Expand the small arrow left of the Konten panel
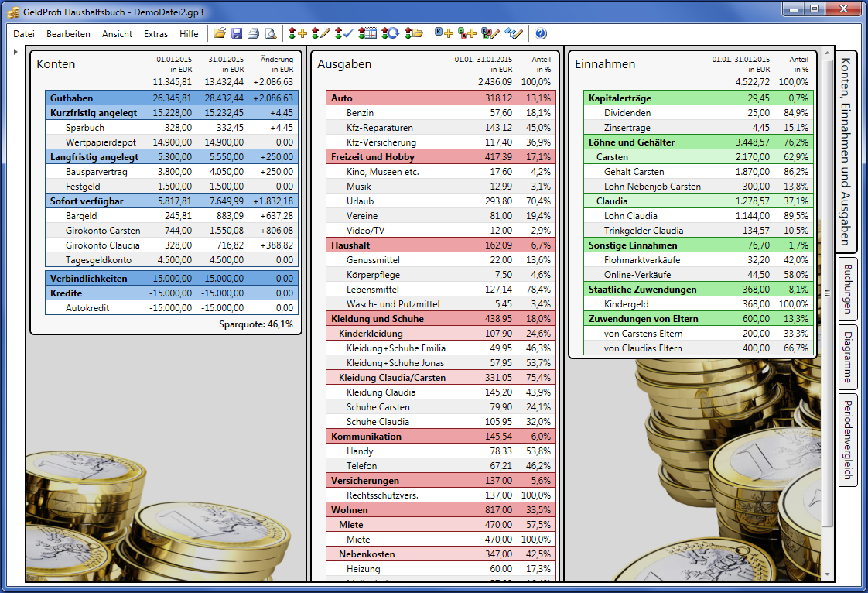Screen dimensions: 868x593 15,52
